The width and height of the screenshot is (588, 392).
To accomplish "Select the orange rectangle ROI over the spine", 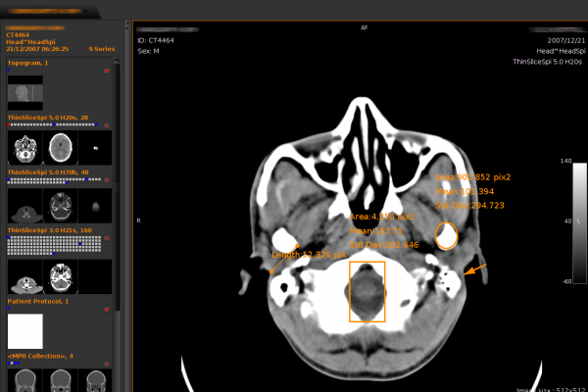I will click(x=367, y=291).
